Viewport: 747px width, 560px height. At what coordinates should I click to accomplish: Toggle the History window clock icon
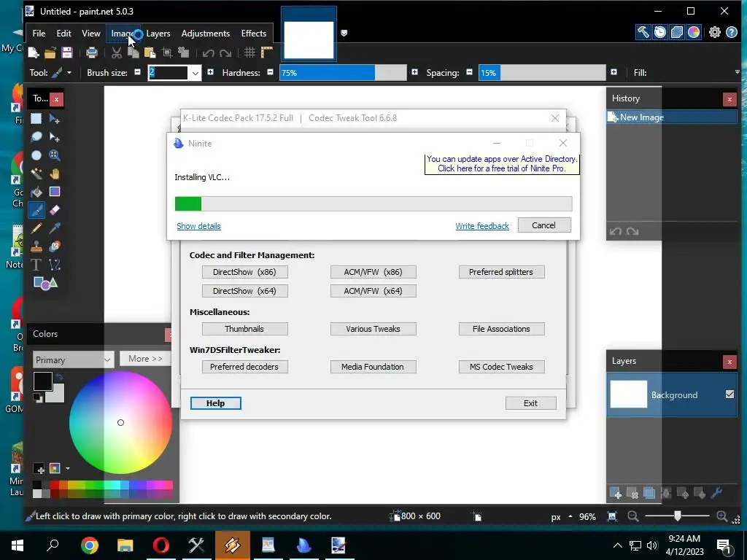[659, 32]
